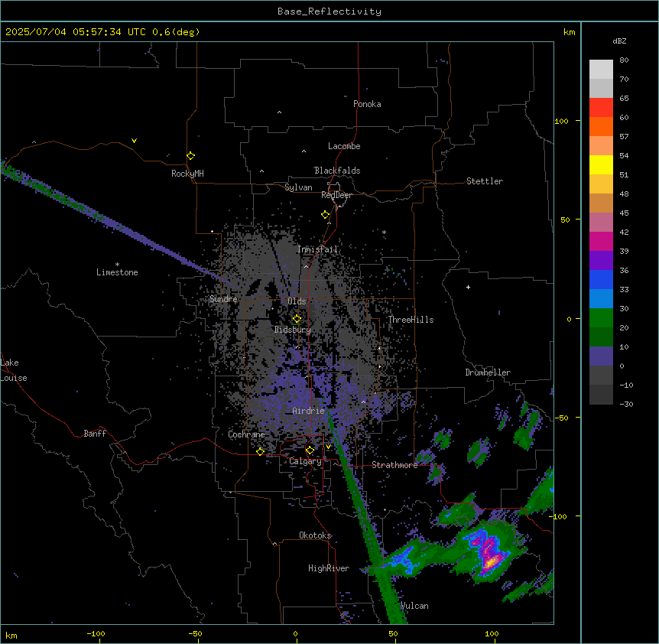The width and height of the screenshot is (659, 644).
Task: Click the ThreeHills label
Action: (x=411, y=320)
